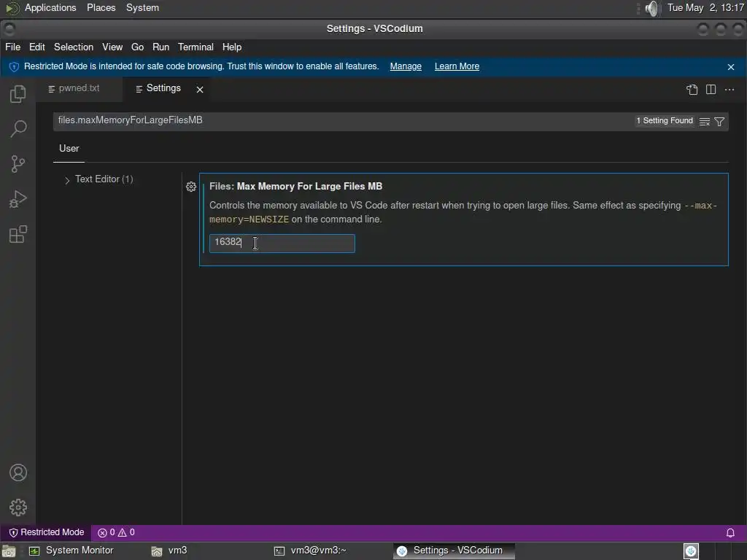Open the Manage gear in activity bar
The height and width of the screenshot is (560, 747).
(x=18, y=507)
